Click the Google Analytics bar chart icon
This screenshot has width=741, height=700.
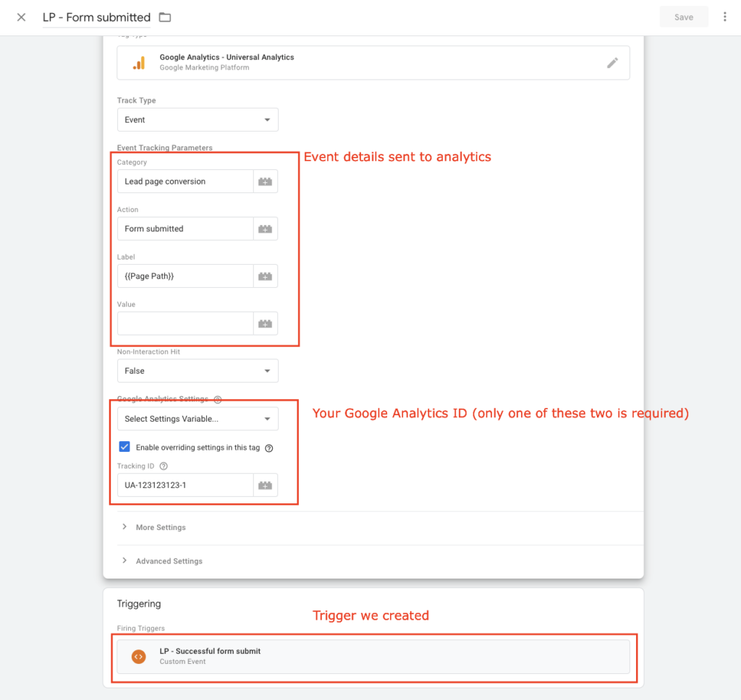pyautogui.click(x=140, y=63)
